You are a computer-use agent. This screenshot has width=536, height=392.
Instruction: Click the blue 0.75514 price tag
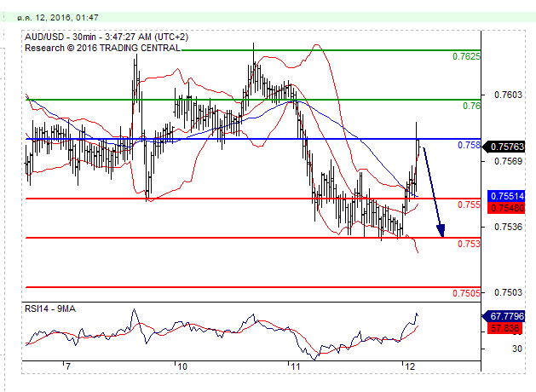click(506, 196)
